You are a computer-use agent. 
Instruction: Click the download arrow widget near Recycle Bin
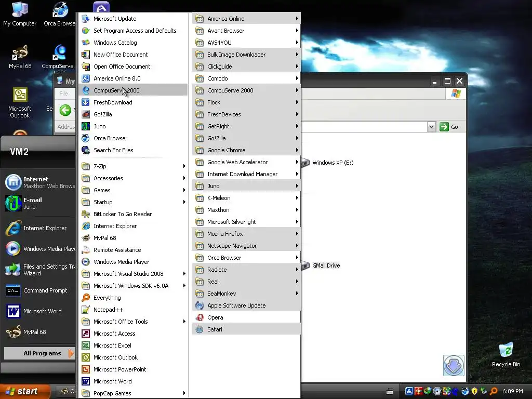[454, 365]
